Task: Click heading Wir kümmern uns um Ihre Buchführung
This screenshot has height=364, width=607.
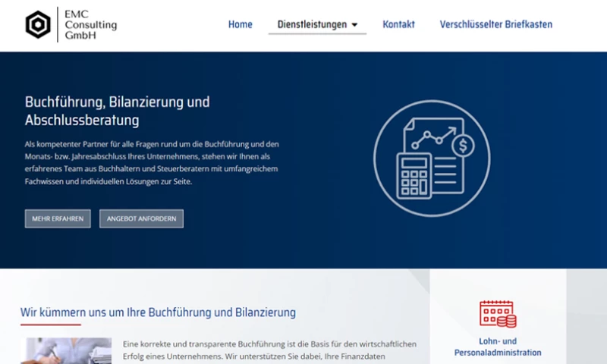Action: pos(158,312)
